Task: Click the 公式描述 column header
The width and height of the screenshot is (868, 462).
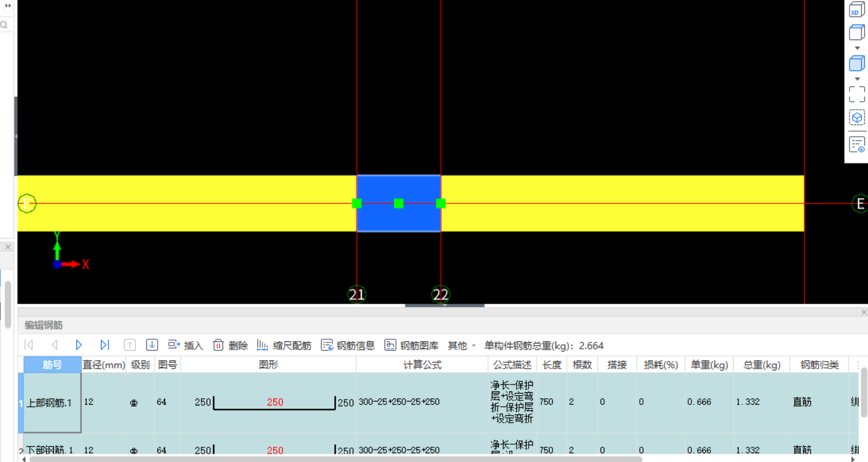Action: (512, 365)
